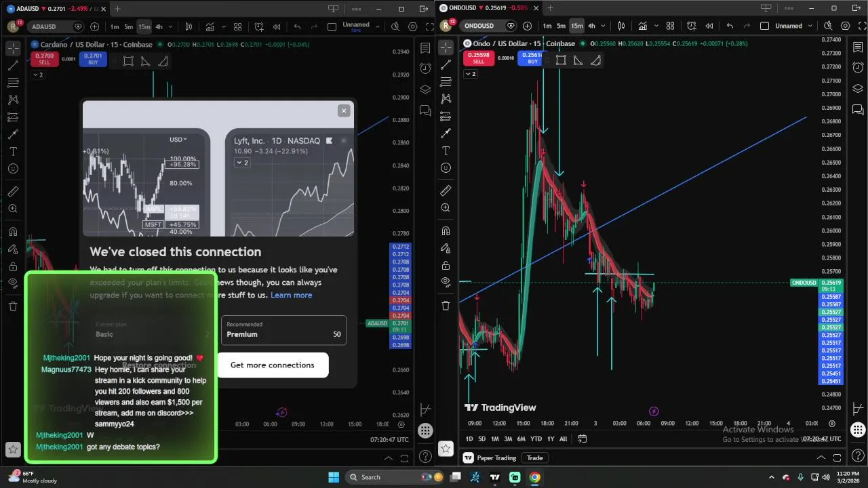Image resolution: width=868 pixels, height=488 pixels.
Task: Open go-to-date calendar icon in ONDOUSD window
Action: (x=582, y=439)
